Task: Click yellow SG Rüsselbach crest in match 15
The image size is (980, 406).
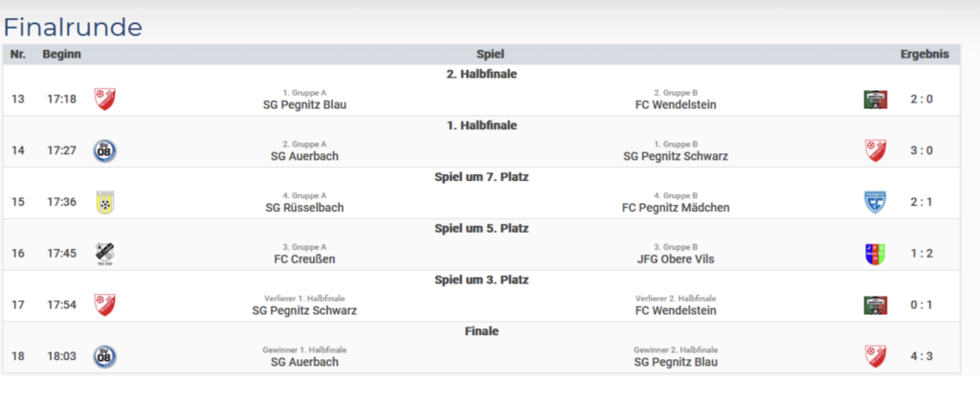Action: pos(104,202)
